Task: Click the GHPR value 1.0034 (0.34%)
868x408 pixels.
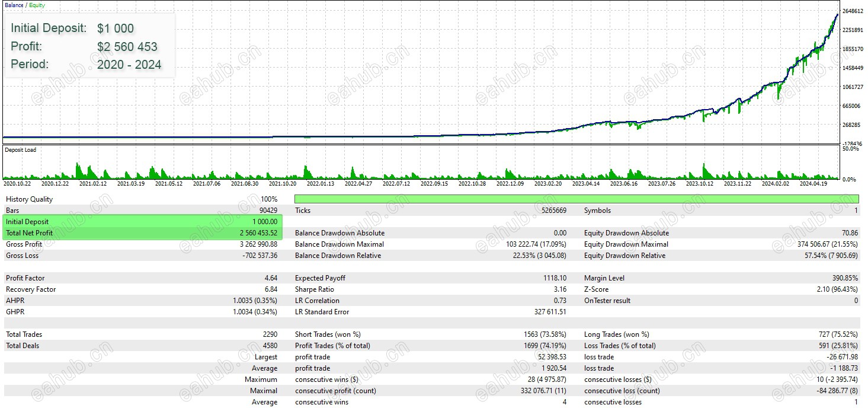Action: [255, 312]
